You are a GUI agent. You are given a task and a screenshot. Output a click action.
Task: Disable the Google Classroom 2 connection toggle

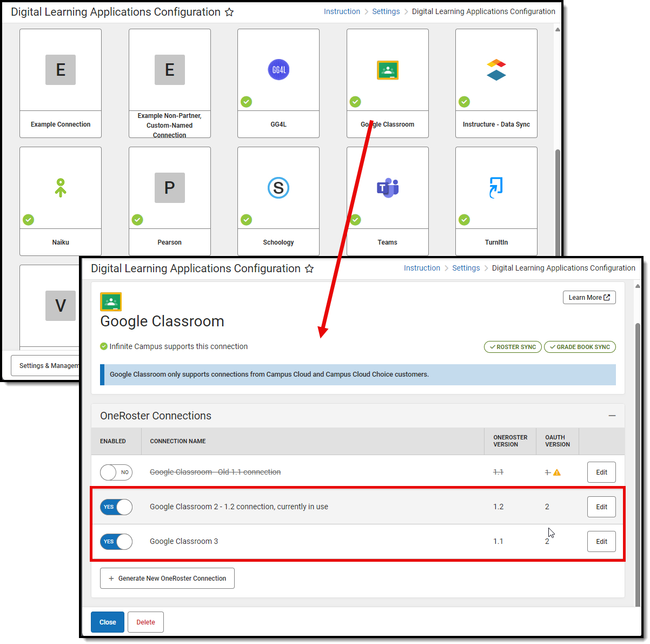(x=116, y=507)
